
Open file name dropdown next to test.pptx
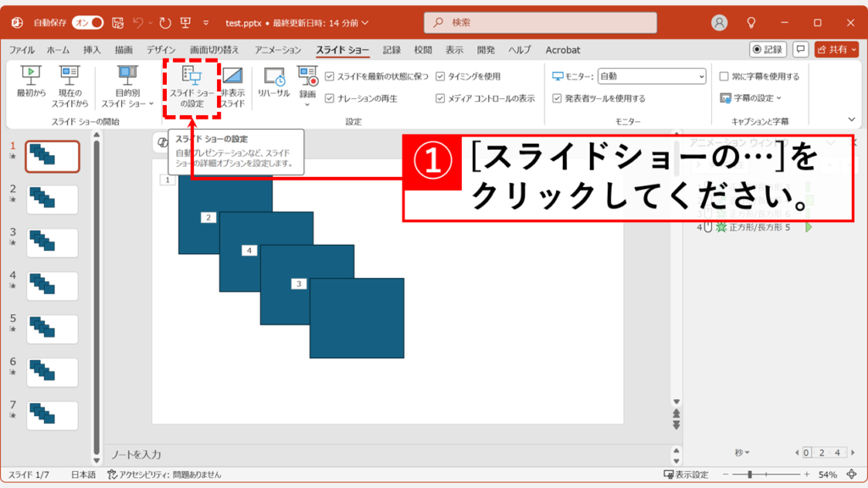(364, 23)
